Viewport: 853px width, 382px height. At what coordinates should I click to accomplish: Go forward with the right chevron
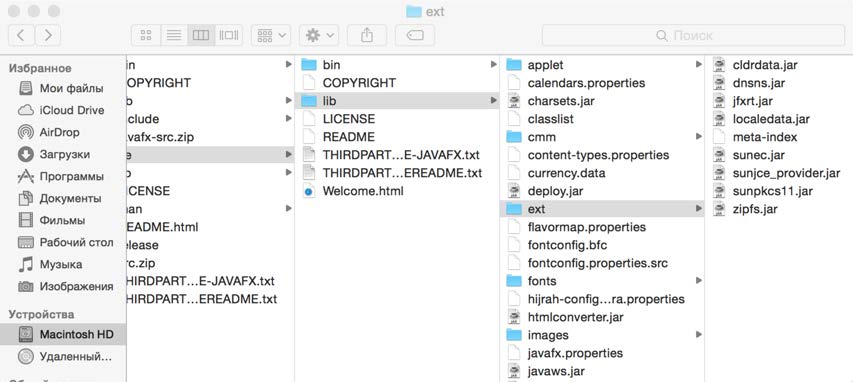pyautogui.click(x=48, y=35)
